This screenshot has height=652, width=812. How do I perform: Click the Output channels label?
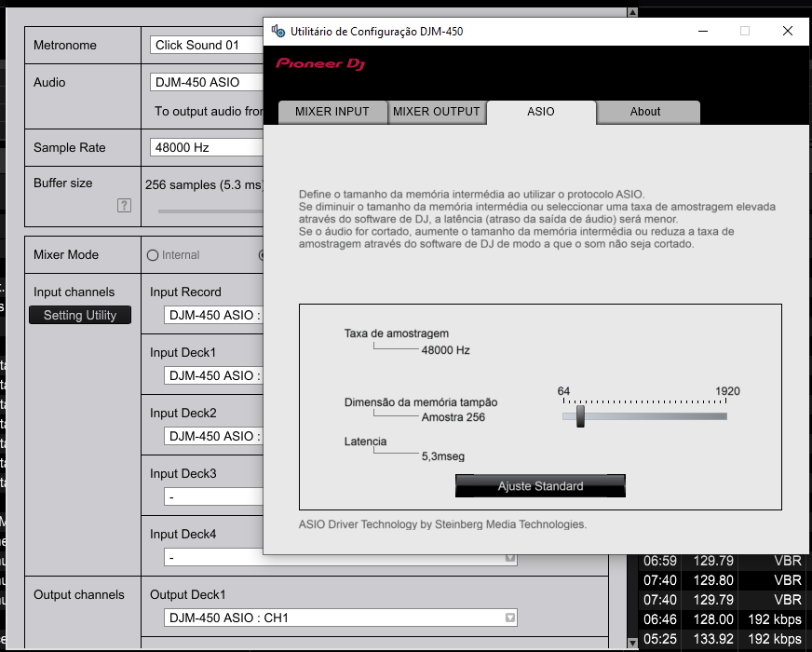coord(79,594)
